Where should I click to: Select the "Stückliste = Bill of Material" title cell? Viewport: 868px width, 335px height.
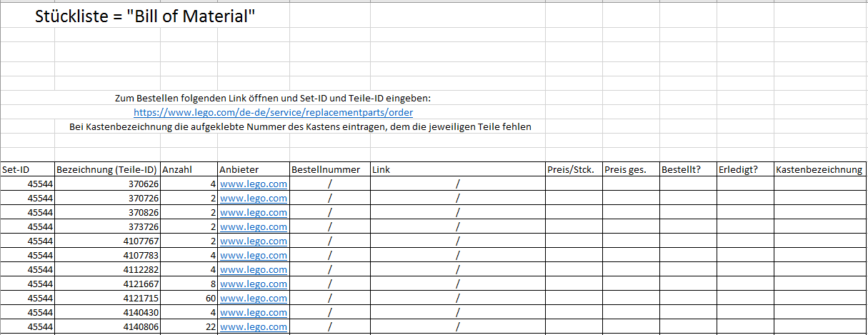pyautogui.click(x=145, y=16)
